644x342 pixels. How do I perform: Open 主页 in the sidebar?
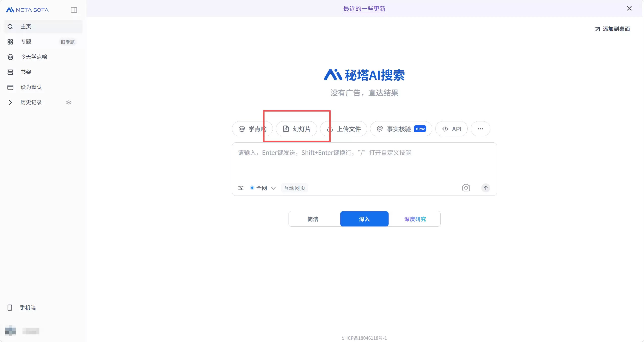coord(43,27)
